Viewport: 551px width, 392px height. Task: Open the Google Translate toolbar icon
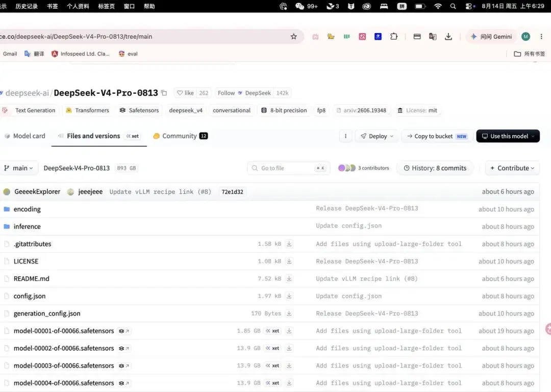point(433,37)
